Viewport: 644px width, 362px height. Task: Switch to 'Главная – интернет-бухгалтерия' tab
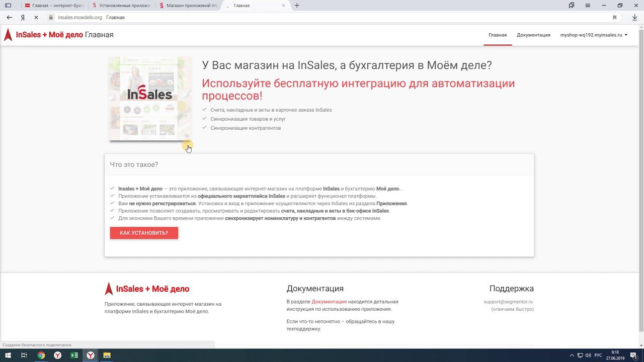[x=54, y=6]
